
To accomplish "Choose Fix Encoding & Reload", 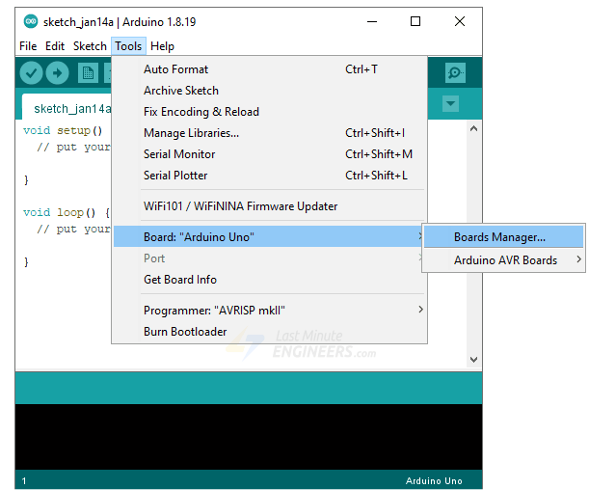I will click(269, 112).
